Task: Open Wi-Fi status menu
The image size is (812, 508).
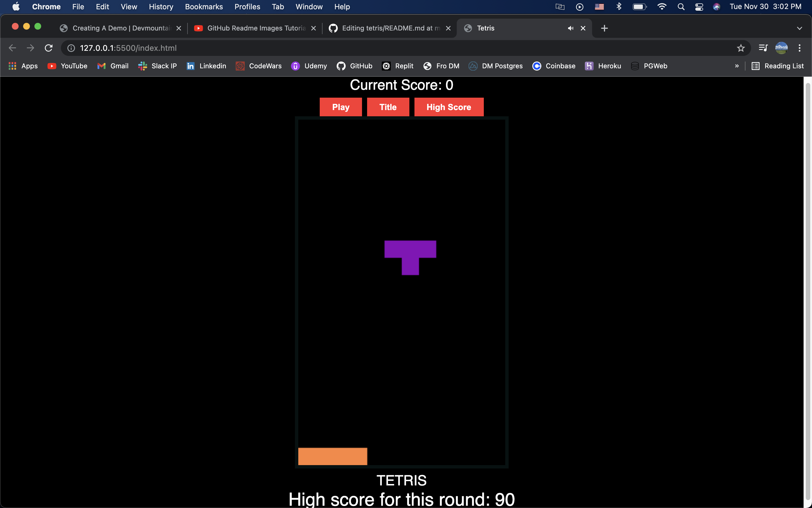Action: coord(662,7)
